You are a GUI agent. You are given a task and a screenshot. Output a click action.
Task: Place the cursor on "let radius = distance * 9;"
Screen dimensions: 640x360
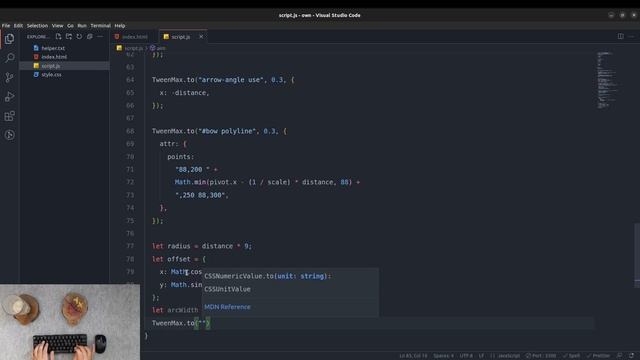click(x=202, y=246)
